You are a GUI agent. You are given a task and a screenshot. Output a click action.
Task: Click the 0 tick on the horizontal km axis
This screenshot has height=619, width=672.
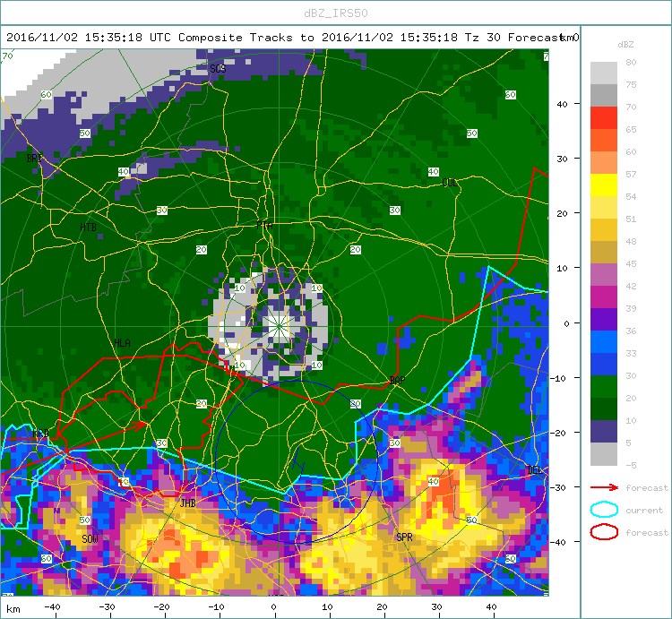[x=274, y=607]
